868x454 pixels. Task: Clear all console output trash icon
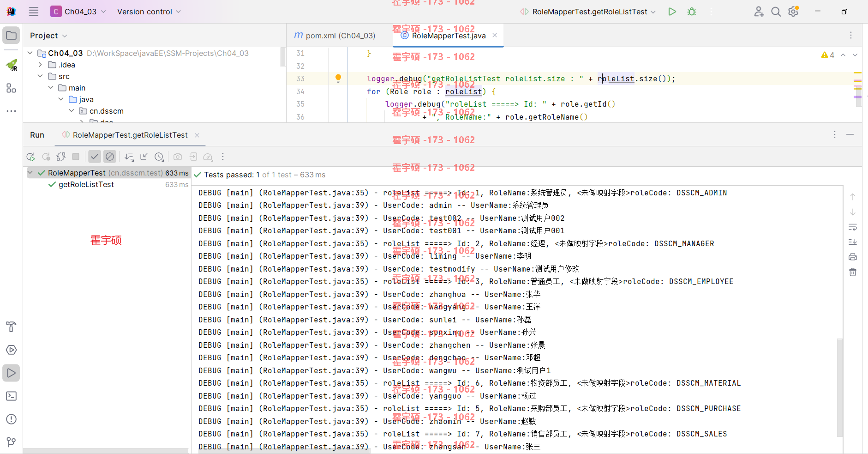click(853, 272)
